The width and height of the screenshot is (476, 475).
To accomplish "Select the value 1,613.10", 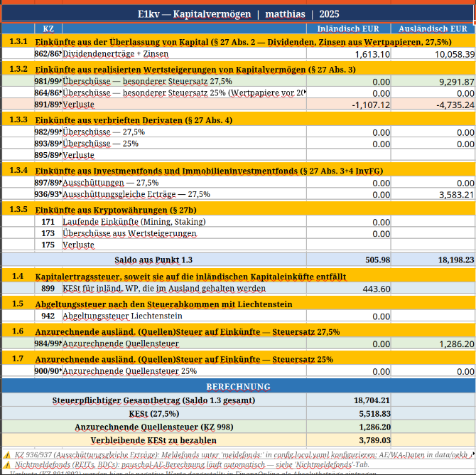I will [349, 54].
